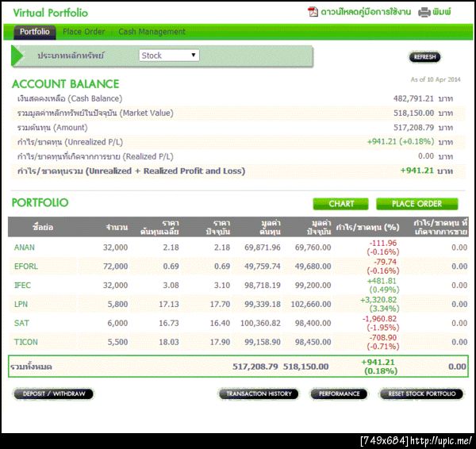This screenshot has height=449, width=476.
Task: Click the printer icon at top right
Action: click(x=424, y=12)
